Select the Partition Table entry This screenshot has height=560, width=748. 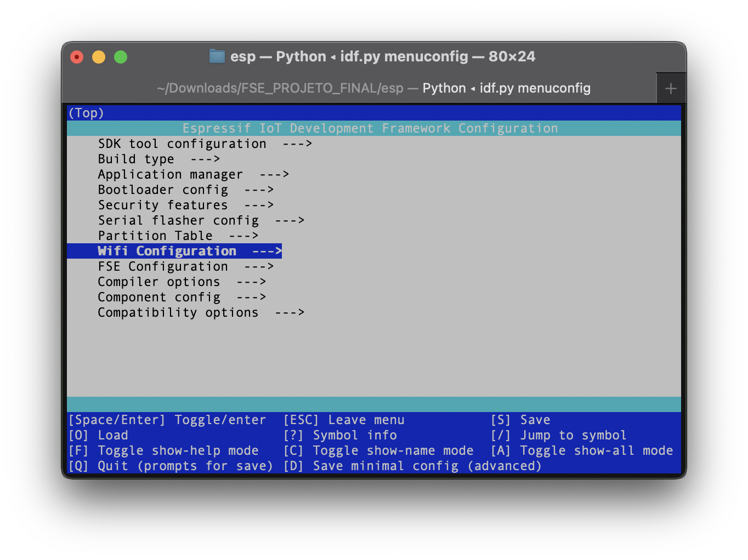tap(178, 236)
